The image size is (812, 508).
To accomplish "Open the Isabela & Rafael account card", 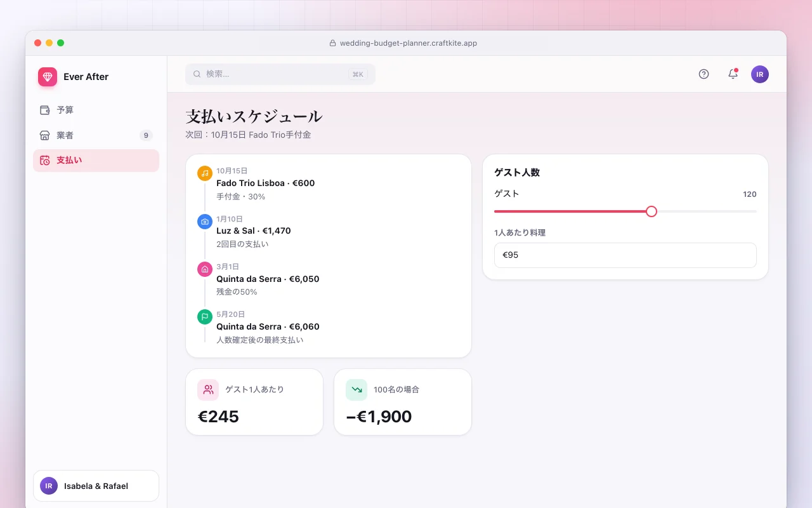I will (96, 486).
